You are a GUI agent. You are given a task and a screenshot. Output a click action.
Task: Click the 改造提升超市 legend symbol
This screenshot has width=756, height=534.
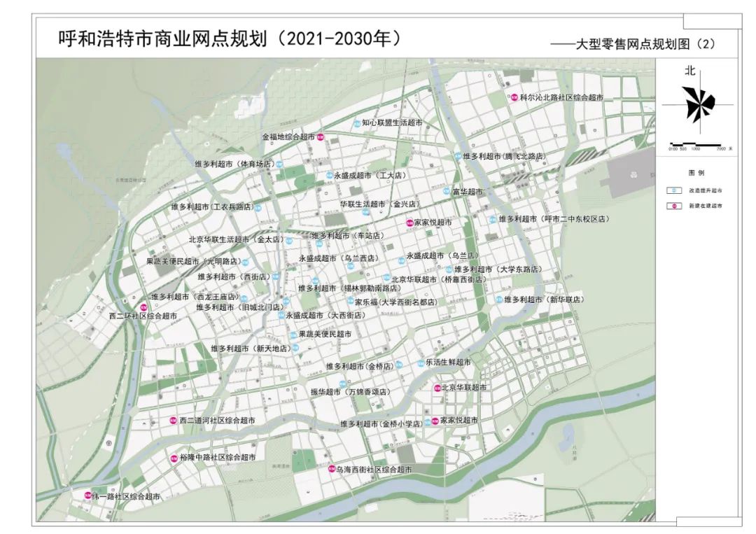(x=674, y=190)
